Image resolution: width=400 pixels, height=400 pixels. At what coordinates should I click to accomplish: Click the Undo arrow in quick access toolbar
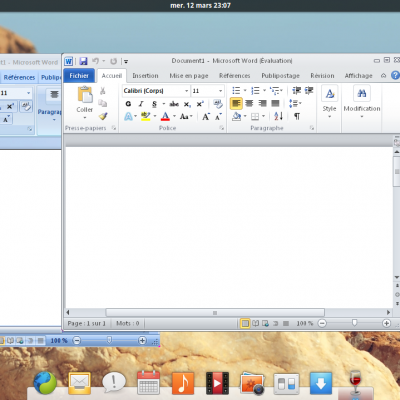pos(96,61)
